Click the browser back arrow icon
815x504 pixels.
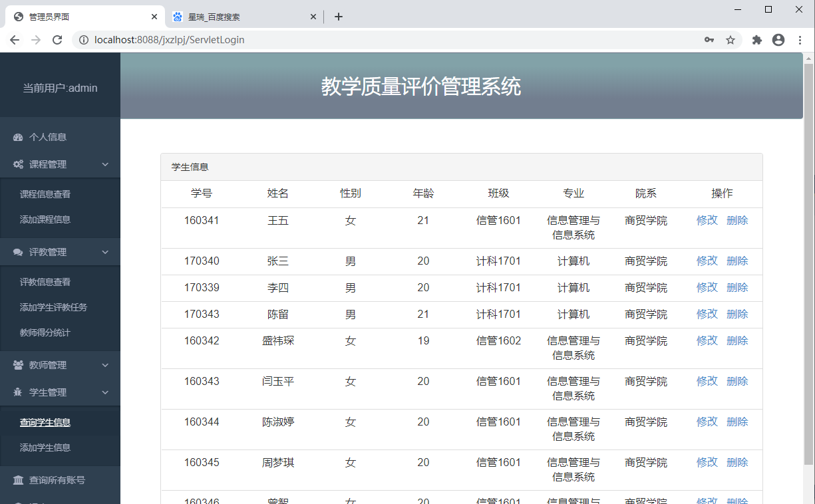[x=15, y=40]
